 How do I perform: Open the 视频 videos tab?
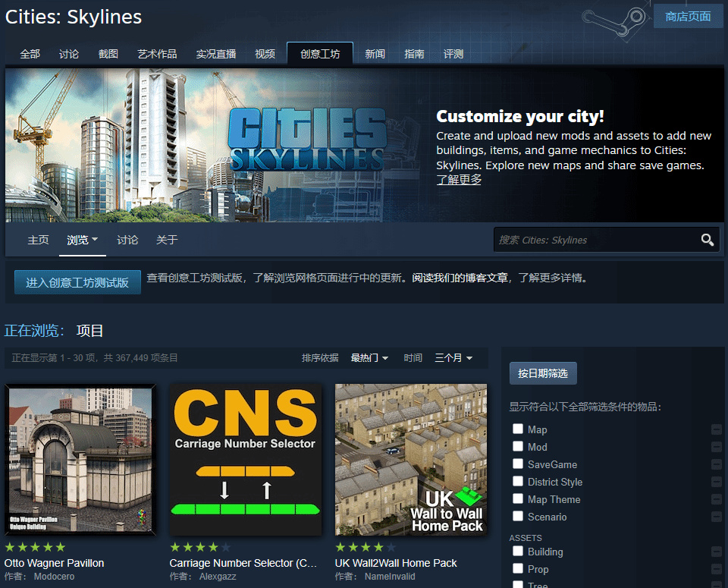(x=265, y=54)
